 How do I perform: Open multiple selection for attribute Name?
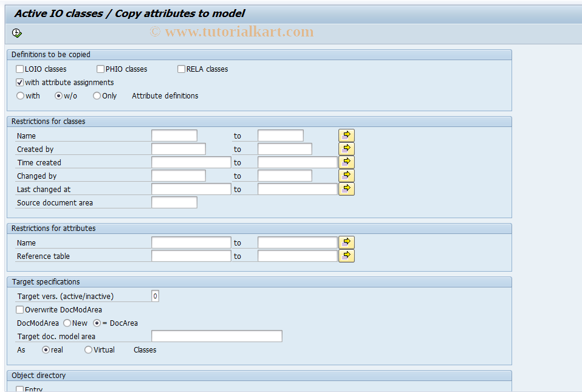346,242
